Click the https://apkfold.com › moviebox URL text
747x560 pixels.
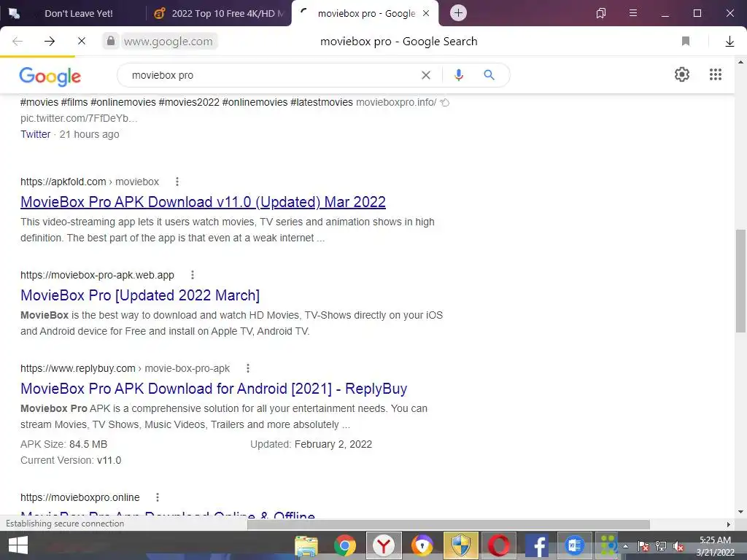pyautogui.click(x=90, y=182)
